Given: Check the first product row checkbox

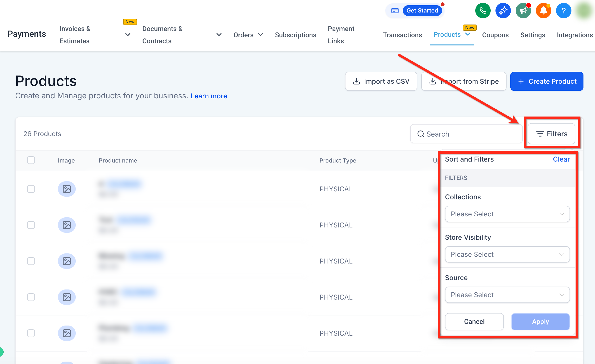Looking at the screenshot, I should [31, 189].
